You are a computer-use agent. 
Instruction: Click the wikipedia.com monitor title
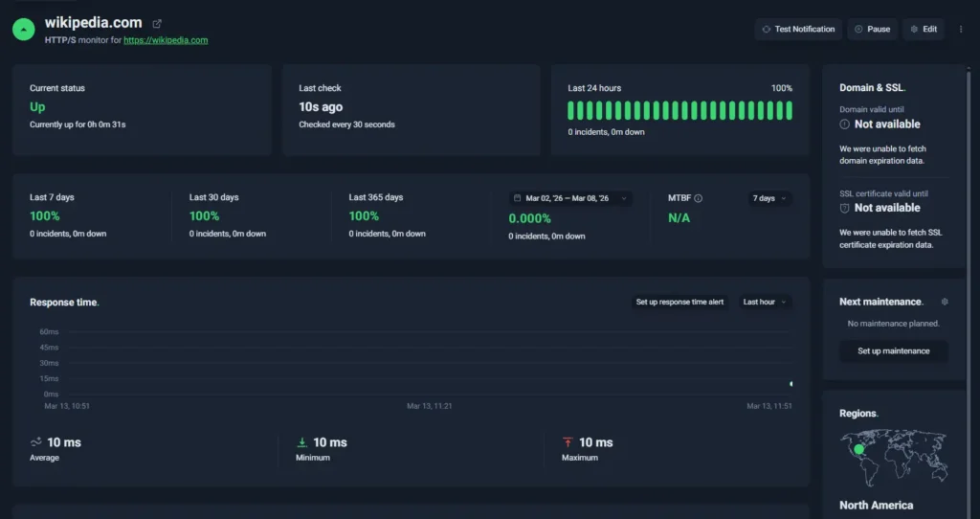click(93, 23)
